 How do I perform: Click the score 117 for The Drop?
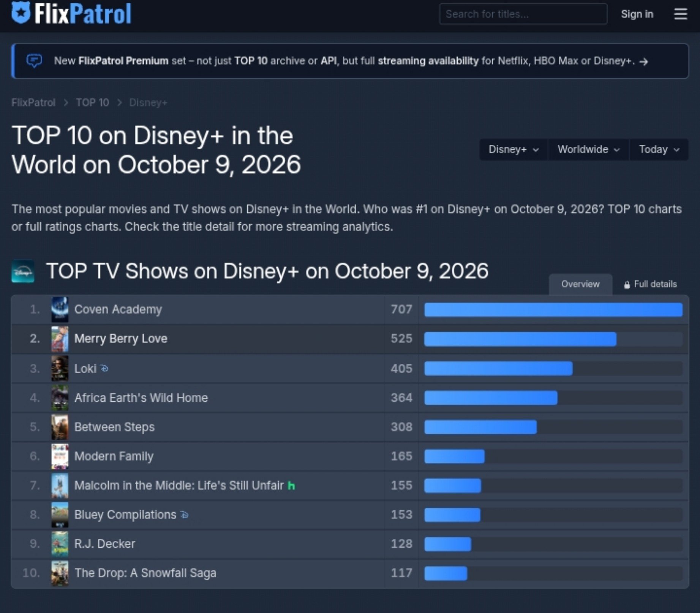click(401, 573)
